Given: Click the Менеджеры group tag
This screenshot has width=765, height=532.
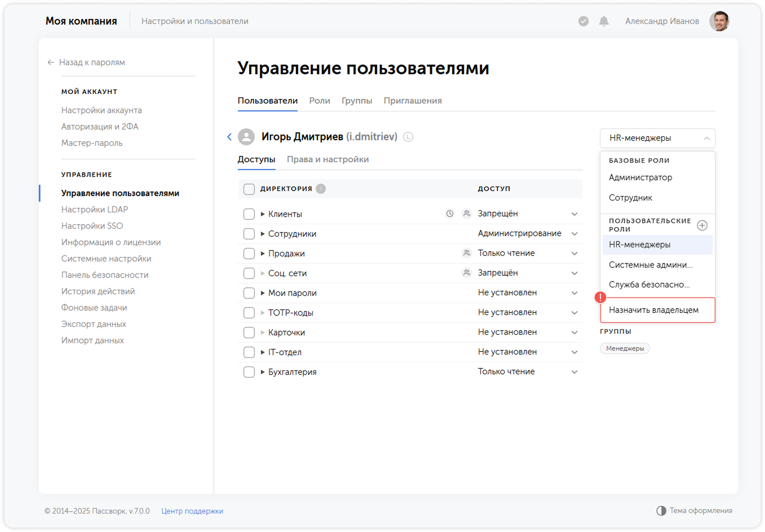Looking at the screenshot, I should (625, 349).
